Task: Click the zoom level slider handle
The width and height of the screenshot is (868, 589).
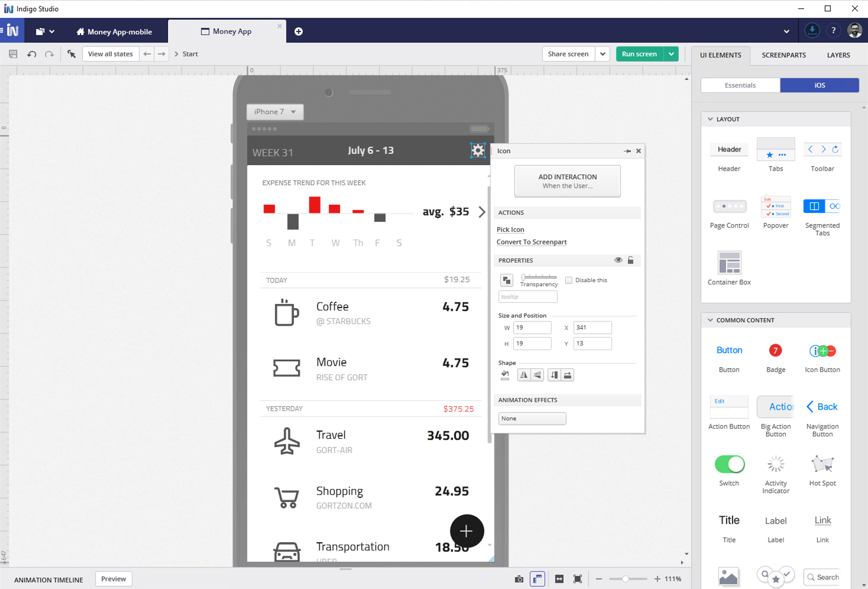Action: (625, 579)
